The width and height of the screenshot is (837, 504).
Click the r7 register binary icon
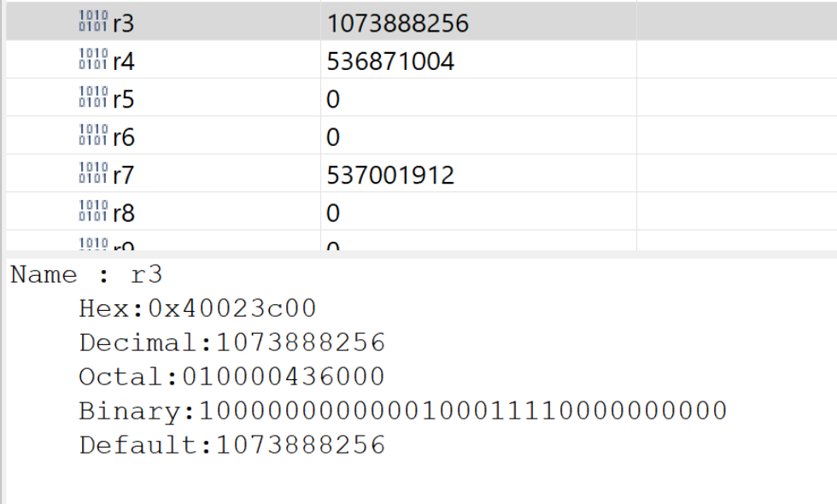point(92,175)
